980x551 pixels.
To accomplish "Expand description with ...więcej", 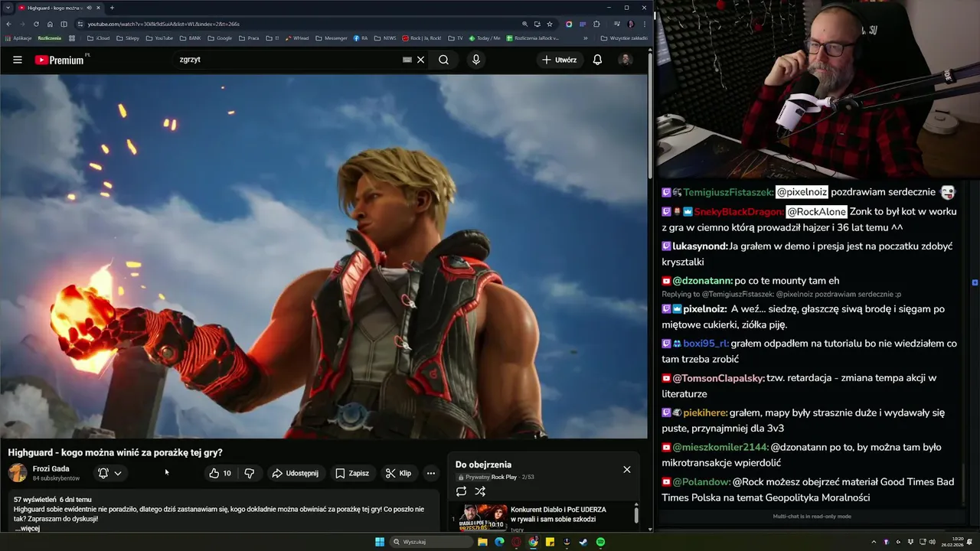I will pos(27,528).
